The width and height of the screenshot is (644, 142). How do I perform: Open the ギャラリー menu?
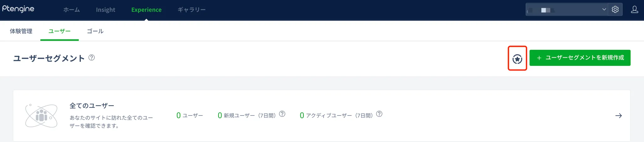[x=192, y=10]
